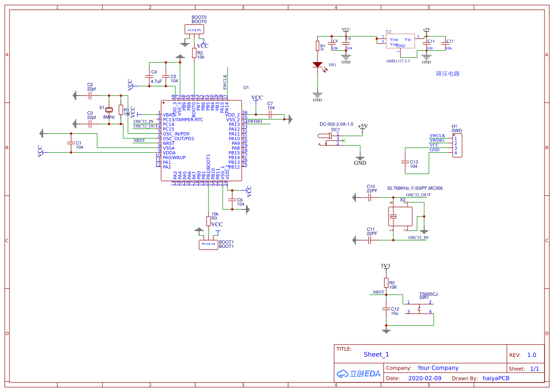Click the '32.768KHz,负载6PF,MC306' note
This screenshot has height=392, width=554.
coord(415,188)
